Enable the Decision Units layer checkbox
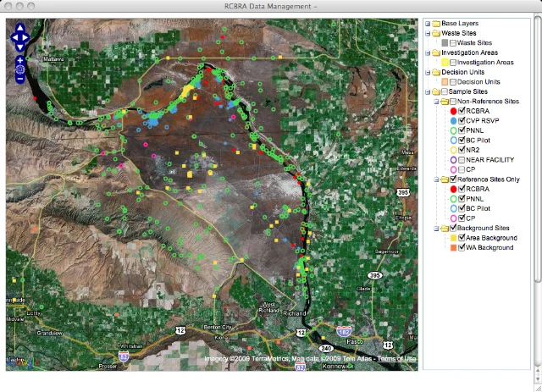This screenshot has height=392, width=542. 453,82
